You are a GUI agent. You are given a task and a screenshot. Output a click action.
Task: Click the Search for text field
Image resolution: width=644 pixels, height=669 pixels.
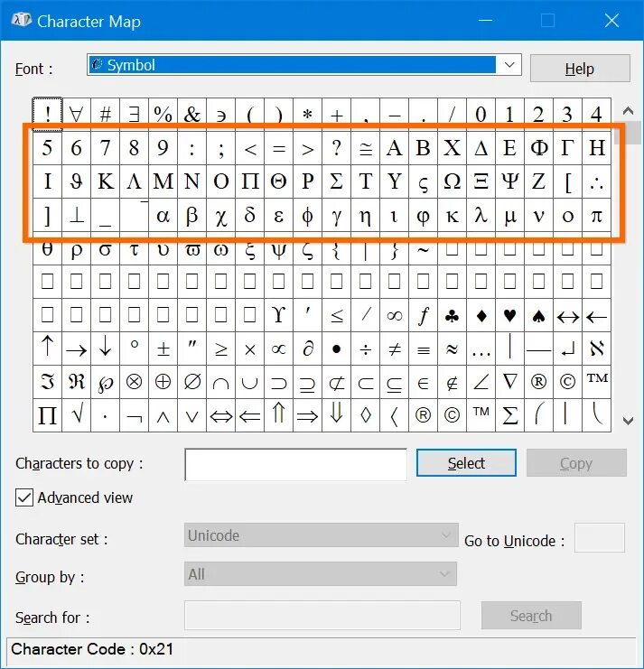[x=322, y=615]
